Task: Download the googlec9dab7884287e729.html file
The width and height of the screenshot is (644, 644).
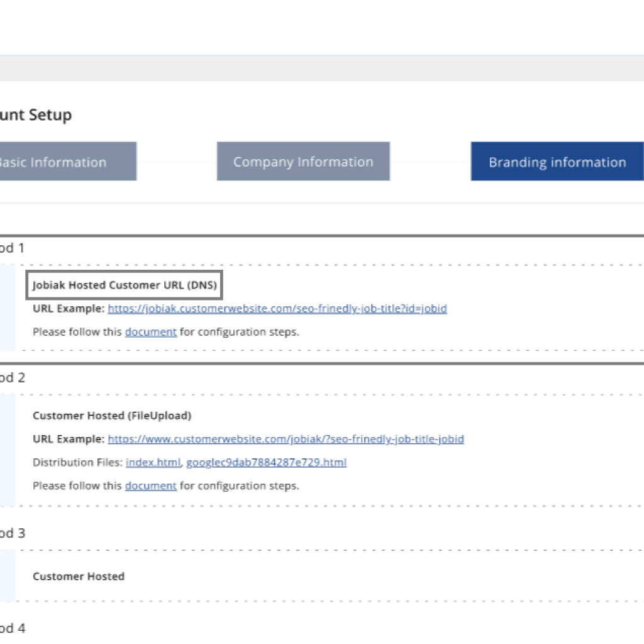Action: 267,462
